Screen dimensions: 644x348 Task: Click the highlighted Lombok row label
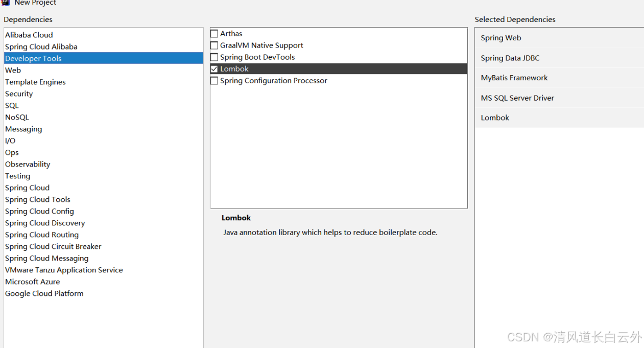pos(234,69)
